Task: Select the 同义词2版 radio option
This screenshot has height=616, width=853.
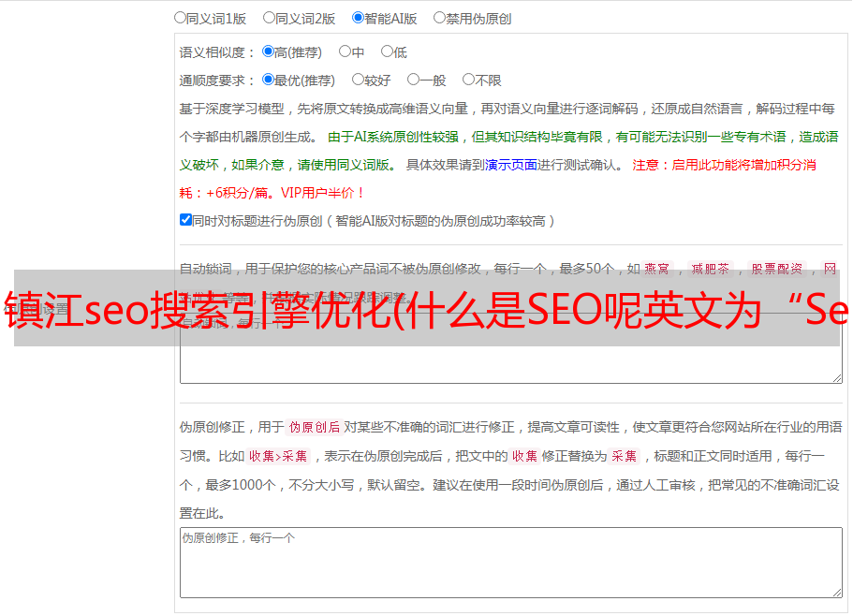Action: (269, 18)
